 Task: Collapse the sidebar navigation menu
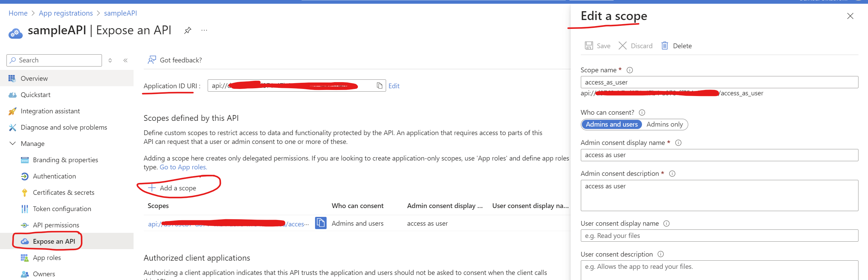125,60
